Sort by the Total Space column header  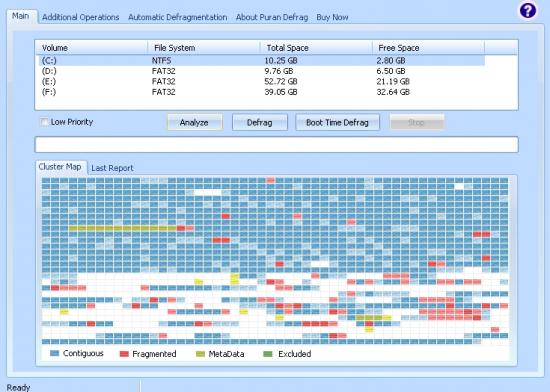(x=316, y=48)
